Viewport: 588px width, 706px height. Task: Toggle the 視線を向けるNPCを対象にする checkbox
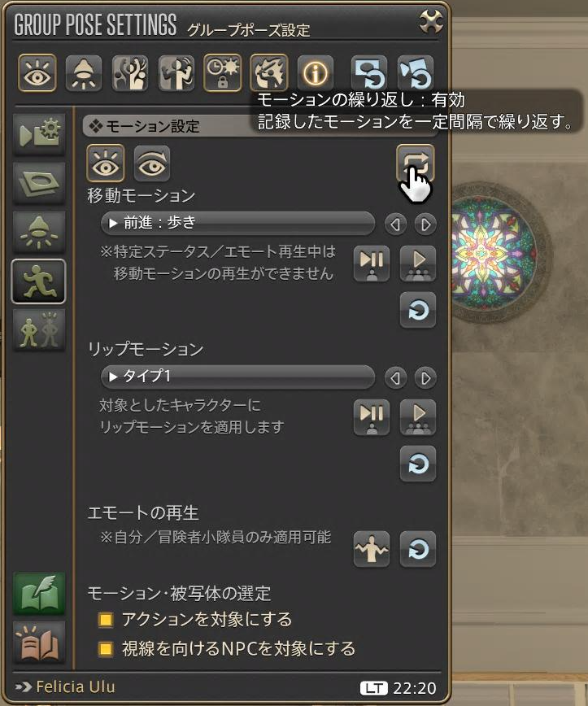[106, 649]
